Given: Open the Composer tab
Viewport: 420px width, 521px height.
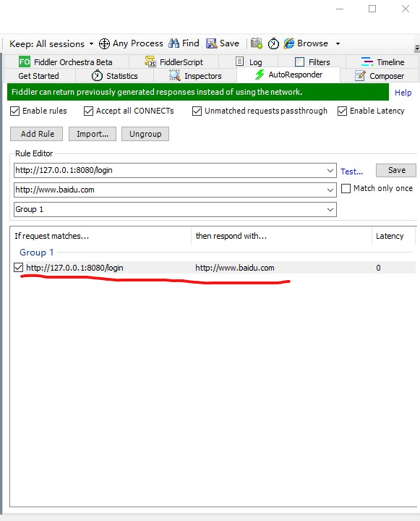Looking at the screenshot, I should point(380,76).
